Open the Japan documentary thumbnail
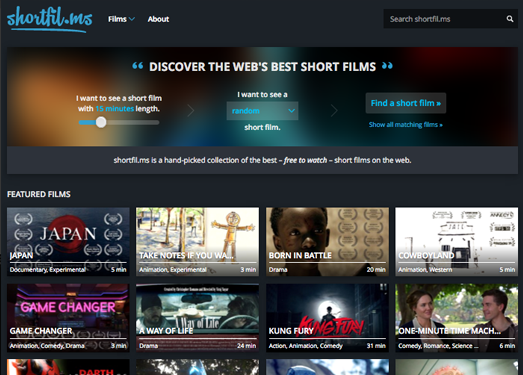Screen dimensions: 523x375 click(x=68, y=242)
